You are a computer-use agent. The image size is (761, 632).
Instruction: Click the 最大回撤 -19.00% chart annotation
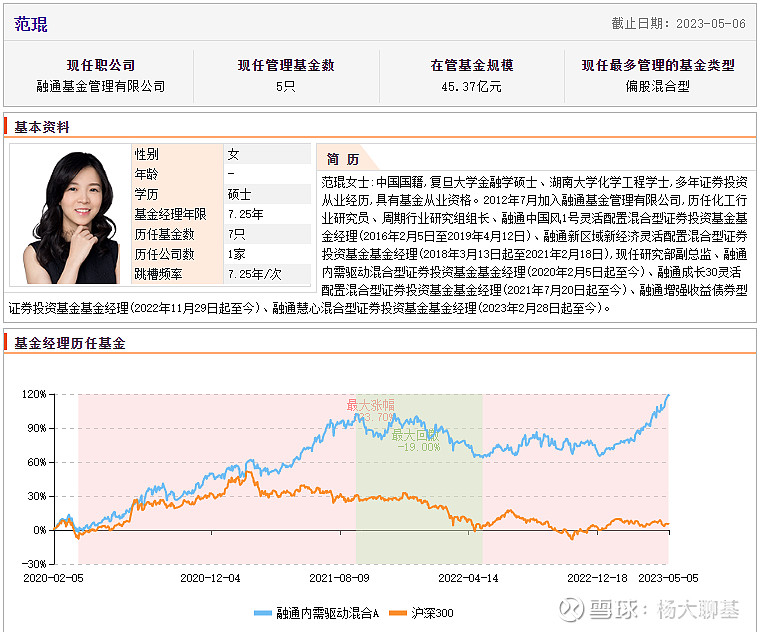(x=418, y=441)
